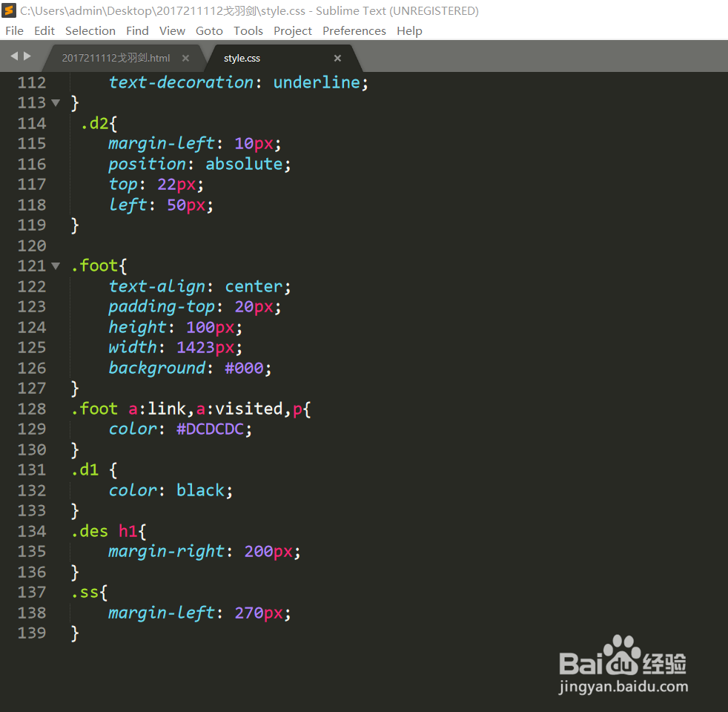This screenshot has height=712, width=728.
Task: Open the Project menu
Action: click(x=293, y=30)
